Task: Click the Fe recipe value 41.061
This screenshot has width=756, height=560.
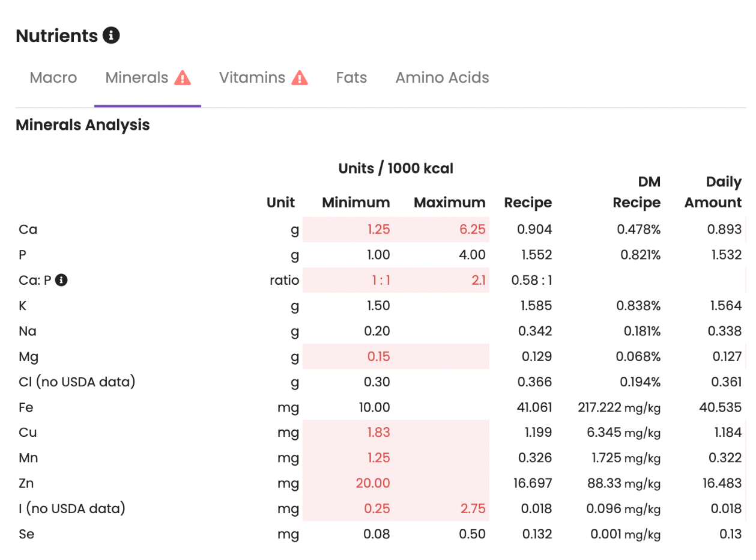Action: 534,407
